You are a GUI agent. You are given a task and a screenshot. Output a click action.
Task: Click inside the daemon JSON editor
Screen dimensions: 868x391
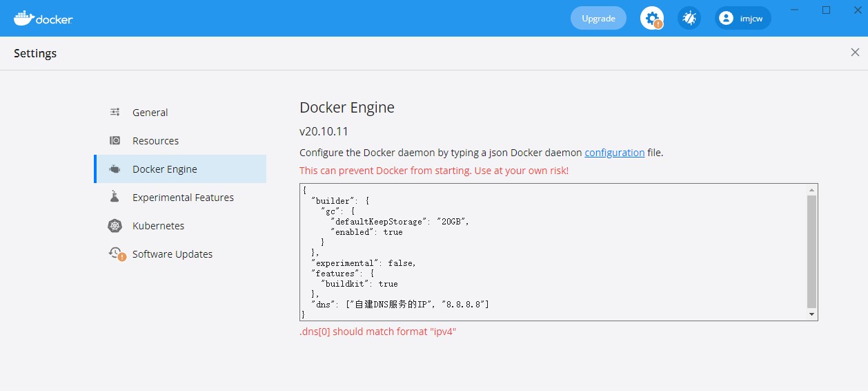553,252
